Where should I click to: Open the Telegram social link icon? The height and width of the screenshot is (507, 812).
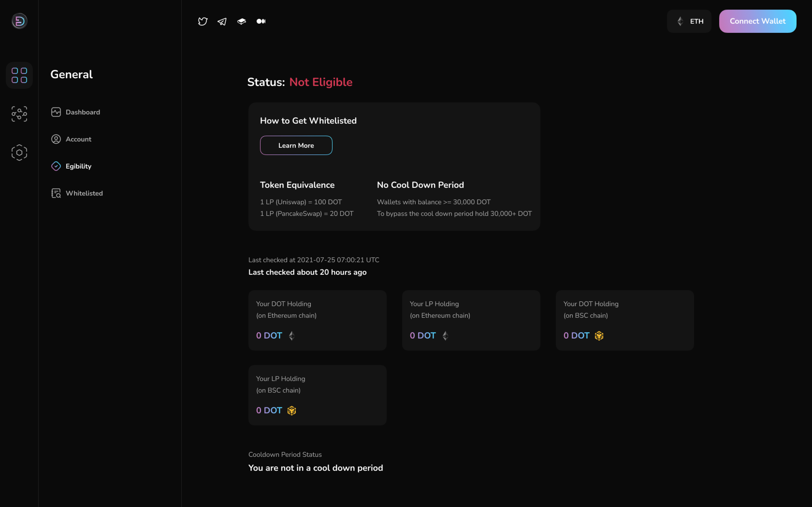point(222,21)
